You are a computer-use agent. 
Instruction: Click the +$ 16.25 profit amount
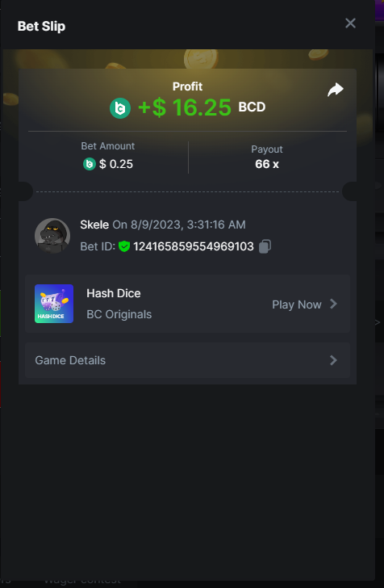184,107
